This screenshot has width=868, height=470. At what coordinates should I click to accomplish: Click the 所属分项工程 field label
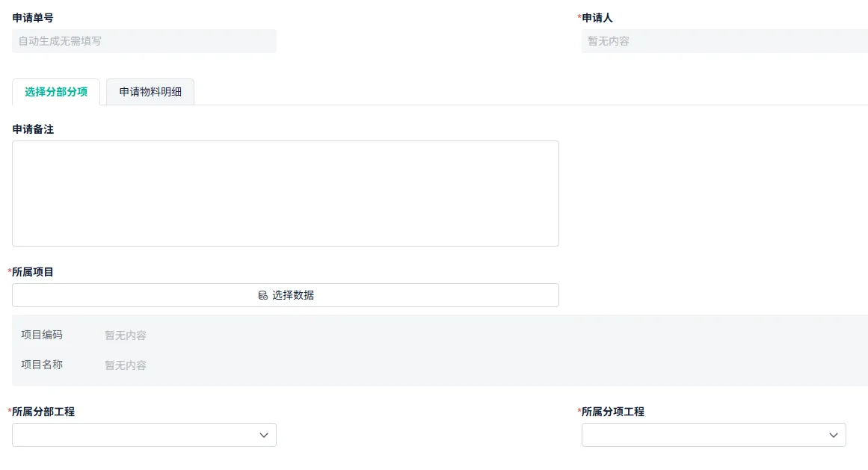(613, 412)
